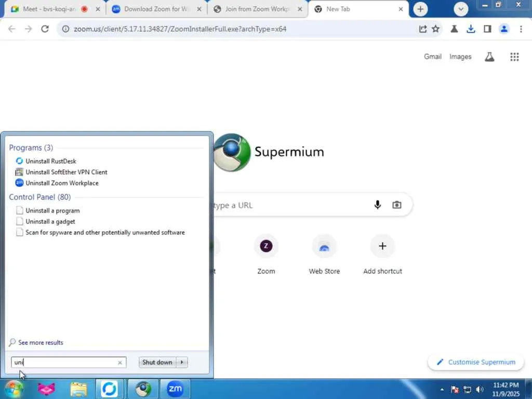Image resolution: width=532 pixels, height=399 pixels.
Task: Open Zoom from the taskbar
Action: point(175,389)
